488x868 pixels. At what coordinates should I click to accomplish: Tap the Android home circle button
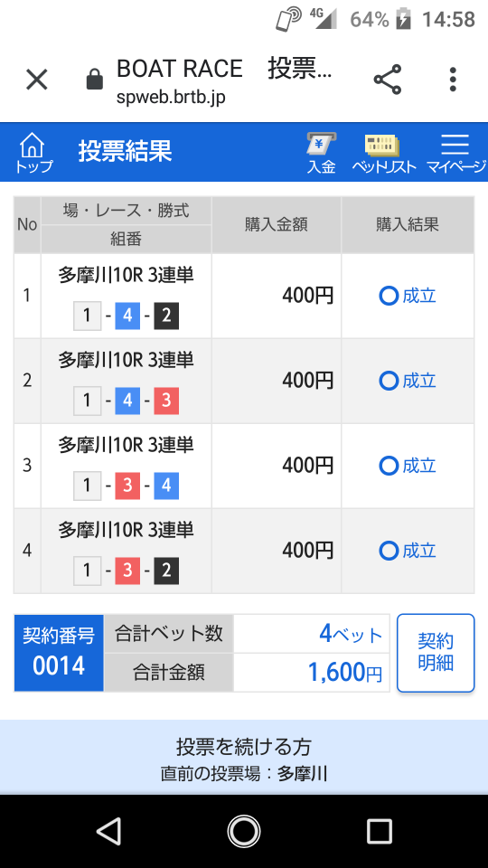pos(243,830)
